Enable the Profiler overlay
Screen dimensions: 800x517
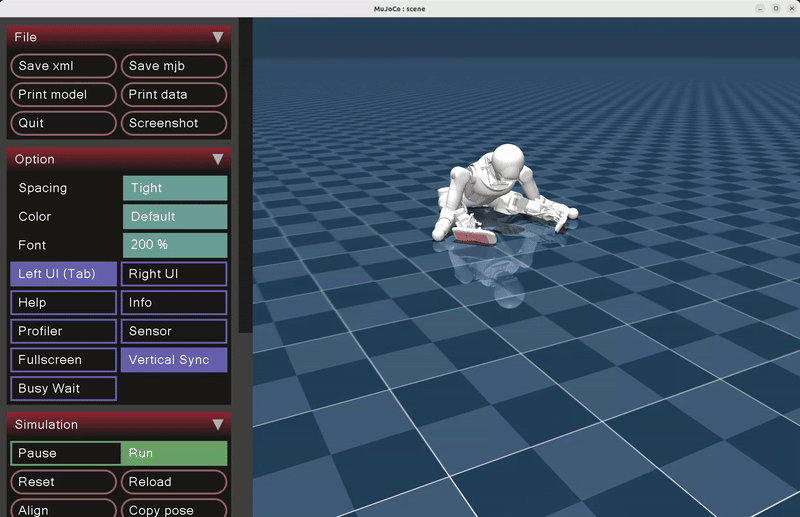coord(63,331)
